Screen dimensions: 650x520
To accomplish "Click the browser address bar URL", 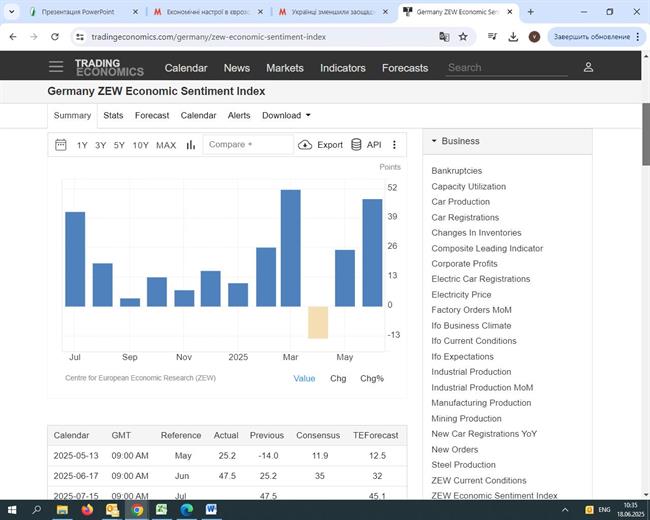I will point(209,37).
